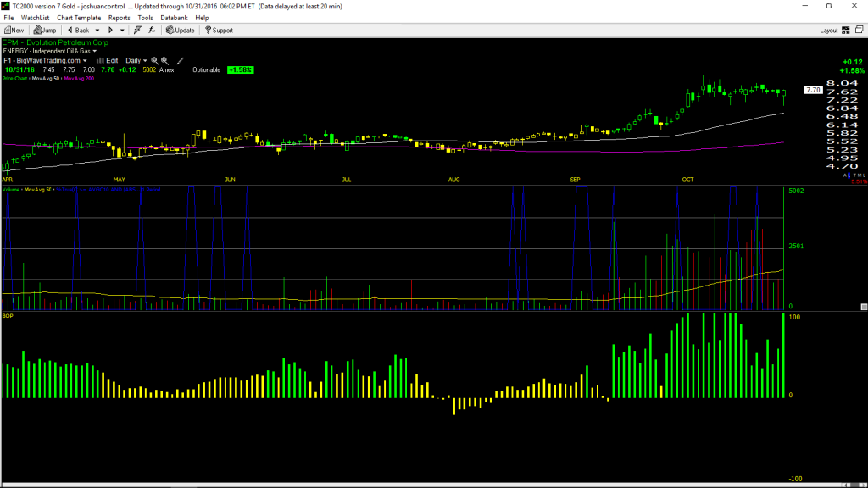Open the Daily time frame dropdown
This screenshot has height=488, width=868.
click(x=136, y=61)
